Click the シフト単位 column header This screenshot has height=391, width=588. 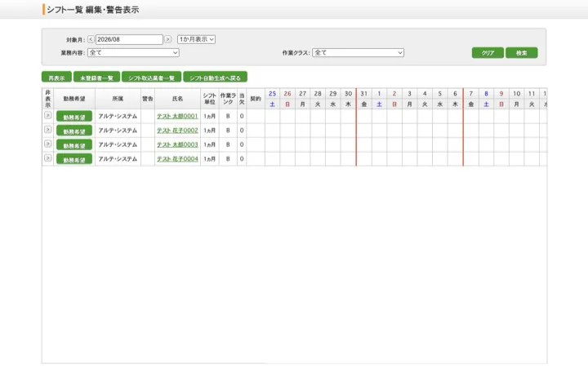(210, 99)
